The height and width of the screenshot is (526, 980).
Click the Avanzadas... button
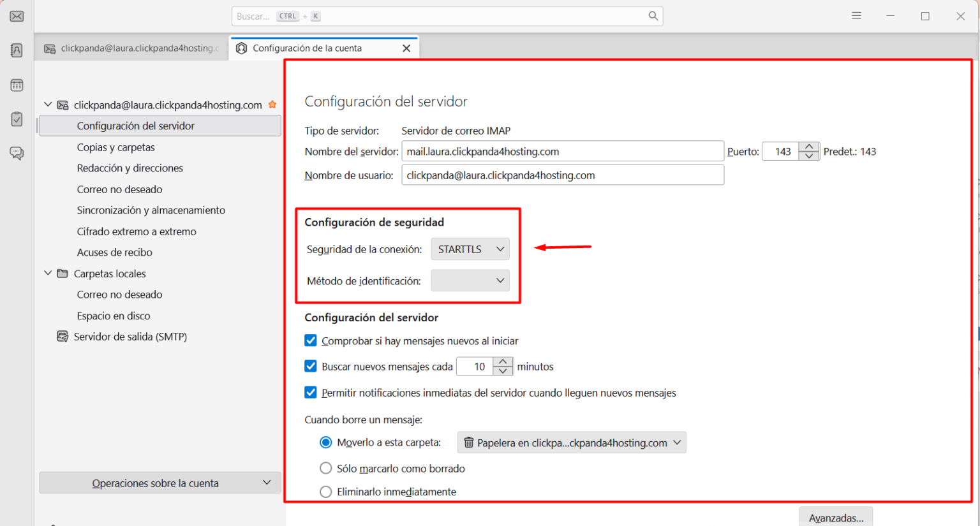(x=835, y=518)
